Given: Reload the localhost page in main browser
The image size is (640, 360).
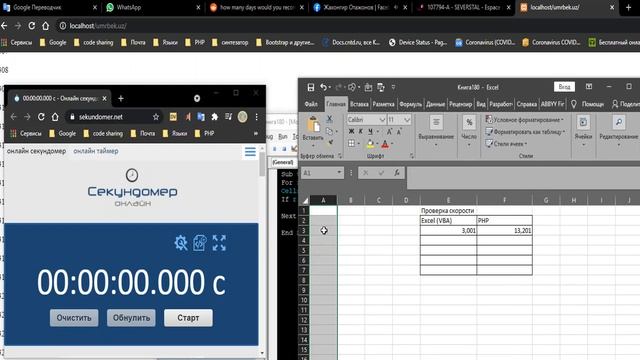Looking at the screenshot, I should (x=31, y=26).
